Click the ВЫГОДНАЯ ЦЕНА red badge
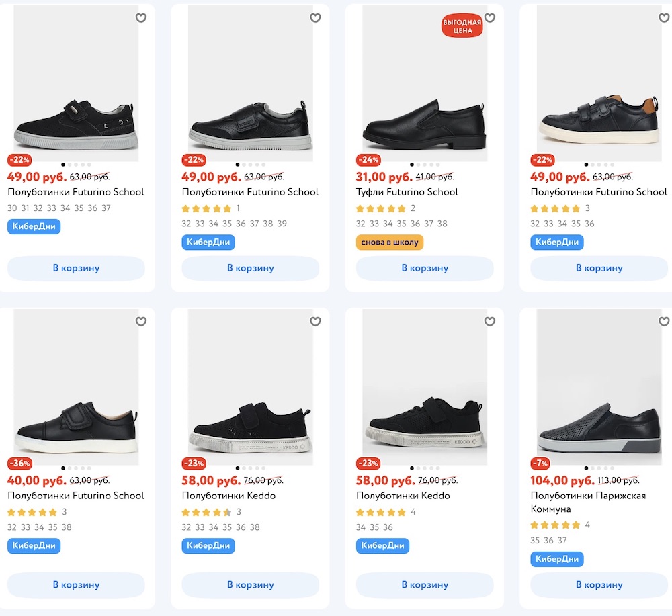Image resolution: width=672 pixels, height=616 pixels. click(x=462, y=26)
